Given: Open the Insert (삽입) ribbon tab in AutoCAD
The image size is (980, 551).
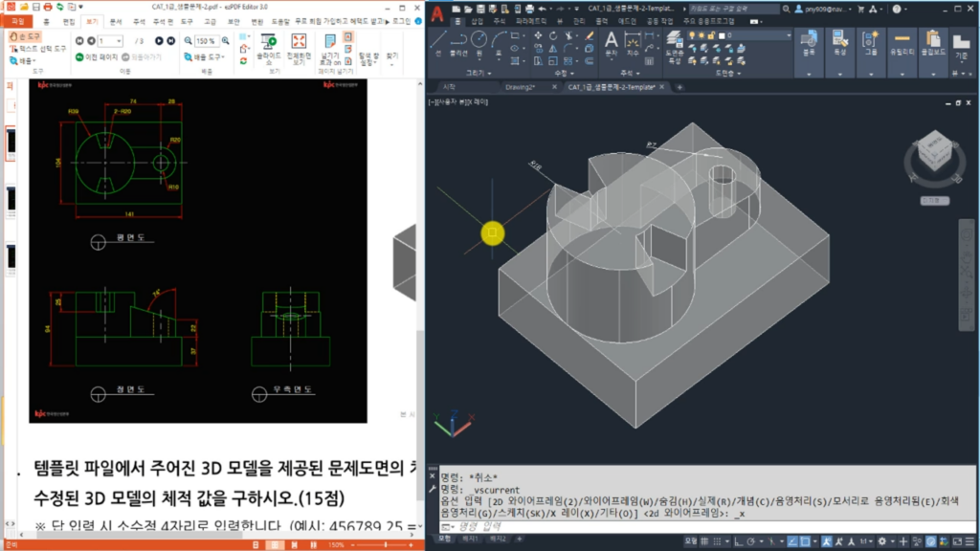Looking at the screenshot, I should coord(478,21).
